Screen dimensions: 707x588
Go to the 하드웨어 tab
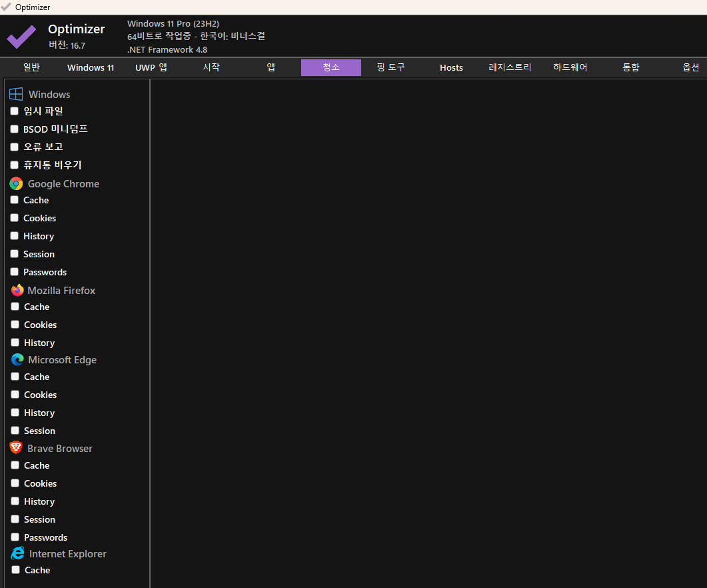pyautogui.click(x=570, y=68)
